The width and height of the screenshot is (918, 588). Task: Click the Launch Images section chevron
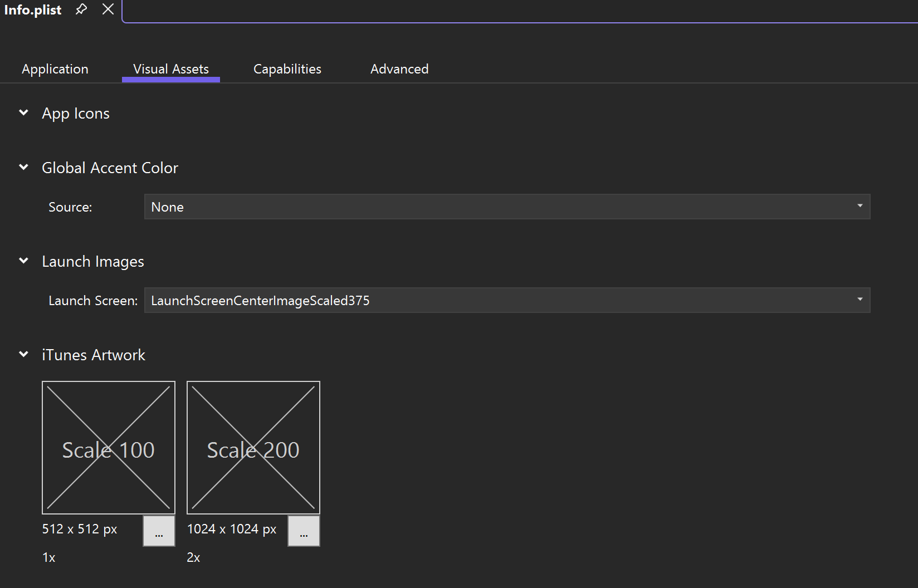point(23,261)
